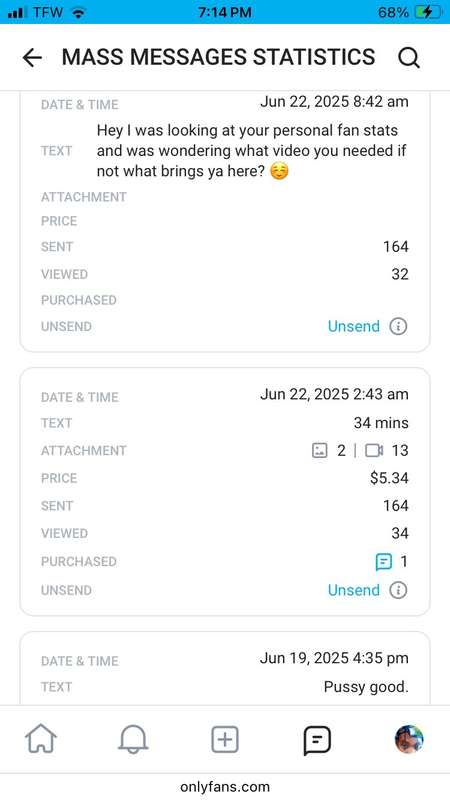Image resolution: width=450 pixels, height=800 pixels.
Task: Tap the plus new post icon
Action: 225,739
